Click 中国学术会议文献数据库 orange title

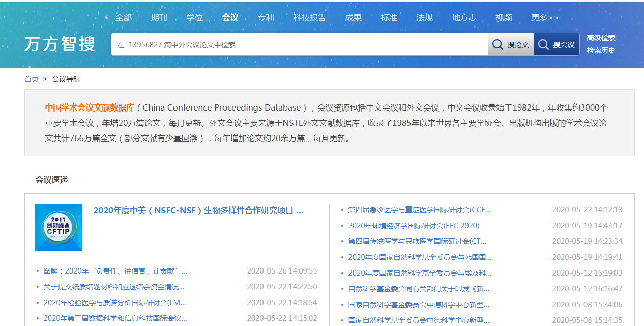coord(90,107)
